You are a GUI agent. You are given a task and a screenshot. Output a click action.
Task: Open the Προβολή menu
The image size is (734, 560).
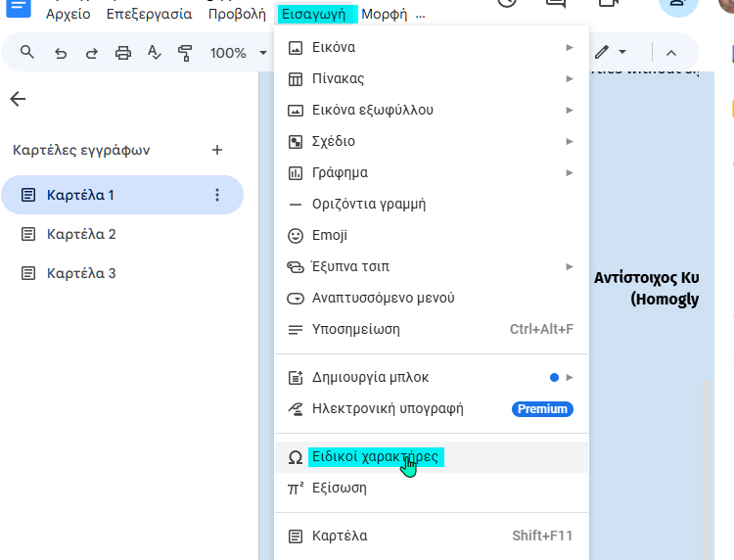click(238, 14)
